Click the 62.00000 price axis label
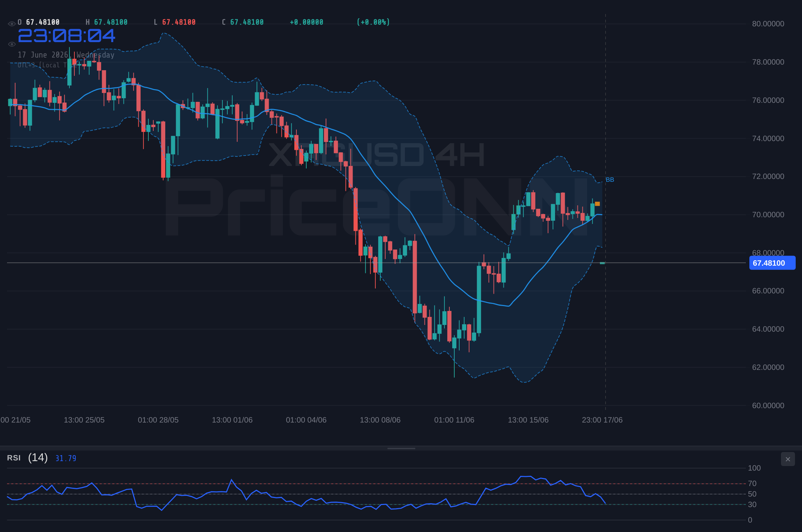The image size is (802, 532). [x=768, y=367]
